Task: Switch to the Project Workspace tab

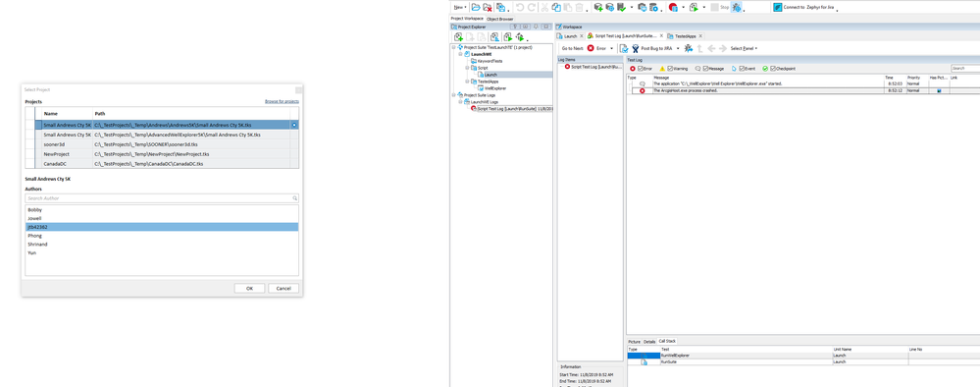Action: [467, 19]
